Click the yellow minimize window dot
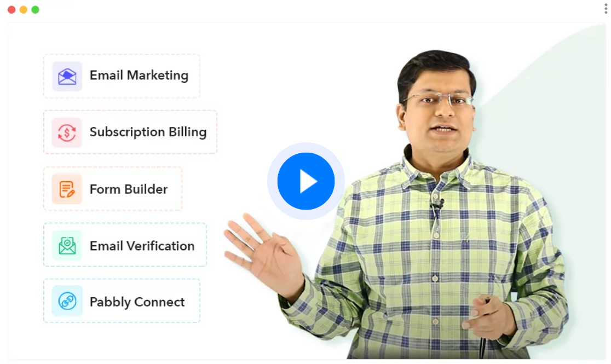This screenshot has height=364, width=611. click(24, 10)
